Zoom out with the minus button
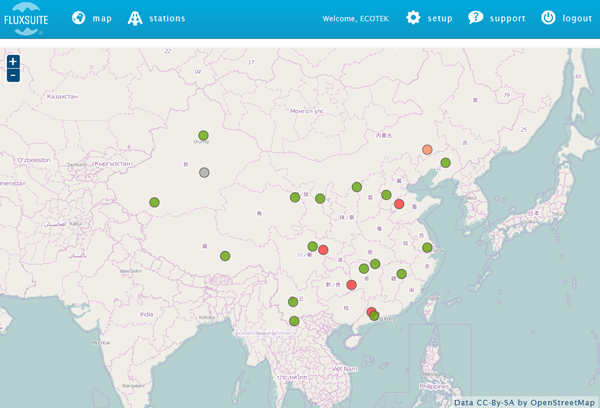The image size is (600, 408). (13, 75)
